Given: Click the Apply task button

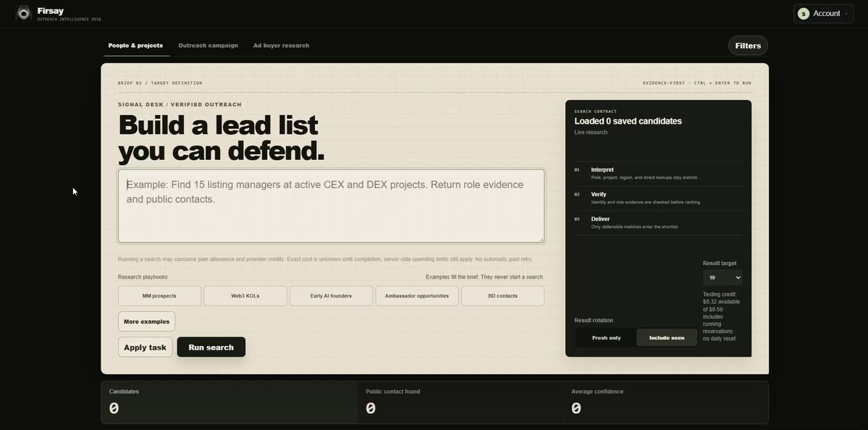Looking at the screenshot, I should [x=145, y=347].
